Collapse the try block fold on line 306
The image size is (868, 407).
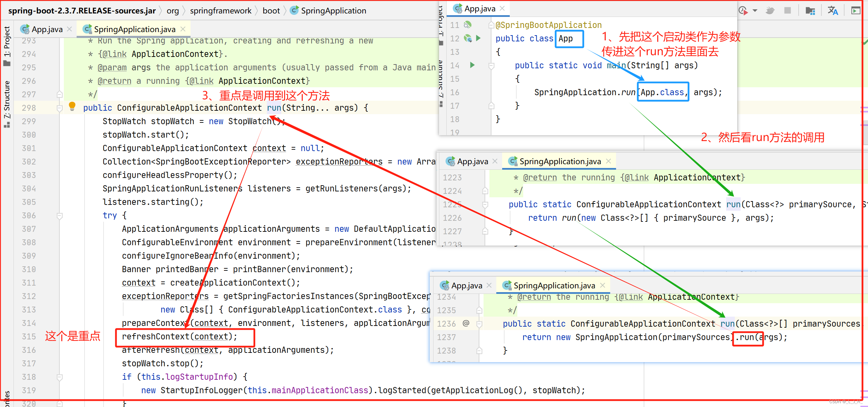(x=59, y=216)
